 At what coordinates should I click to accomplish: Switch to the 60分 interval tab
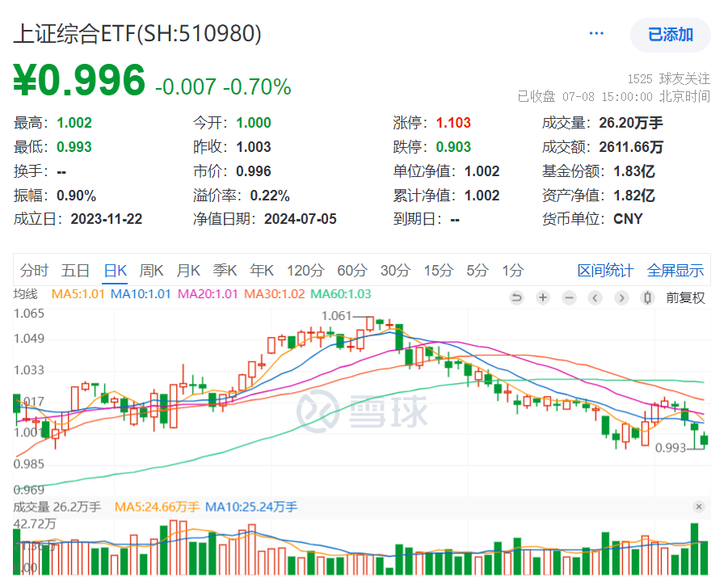352,270
